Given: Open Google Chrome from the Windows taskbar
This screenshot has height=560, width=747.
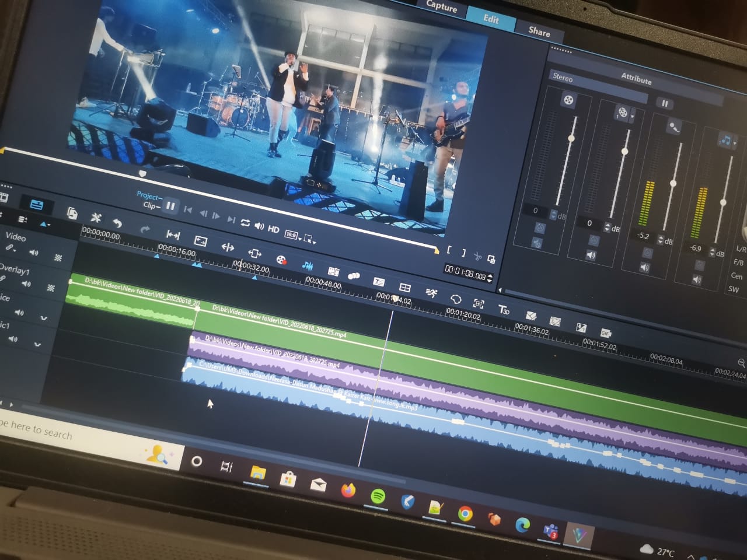Looking at the screenshot, I should click(x=465, y=513).
